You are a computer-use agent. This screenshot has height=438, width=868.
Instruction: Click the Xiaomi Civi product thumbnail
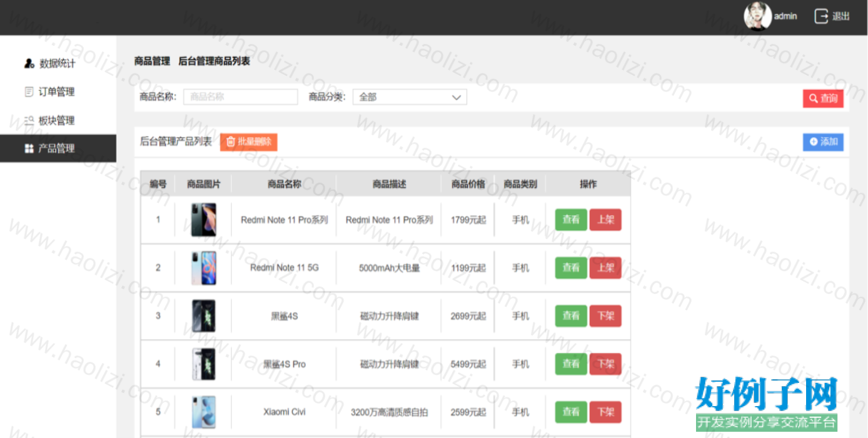pyautogui.click(x=204, y=412)
